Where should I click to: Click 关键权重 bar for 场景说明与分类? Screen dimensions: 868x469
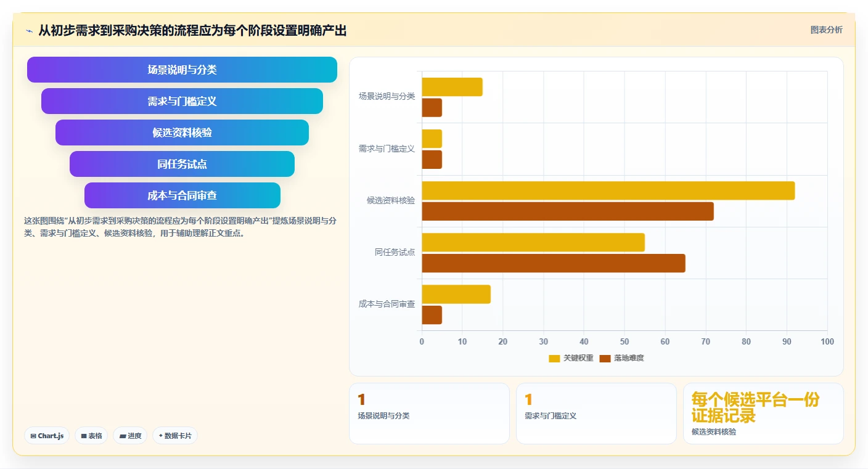(x=452, y=87)
